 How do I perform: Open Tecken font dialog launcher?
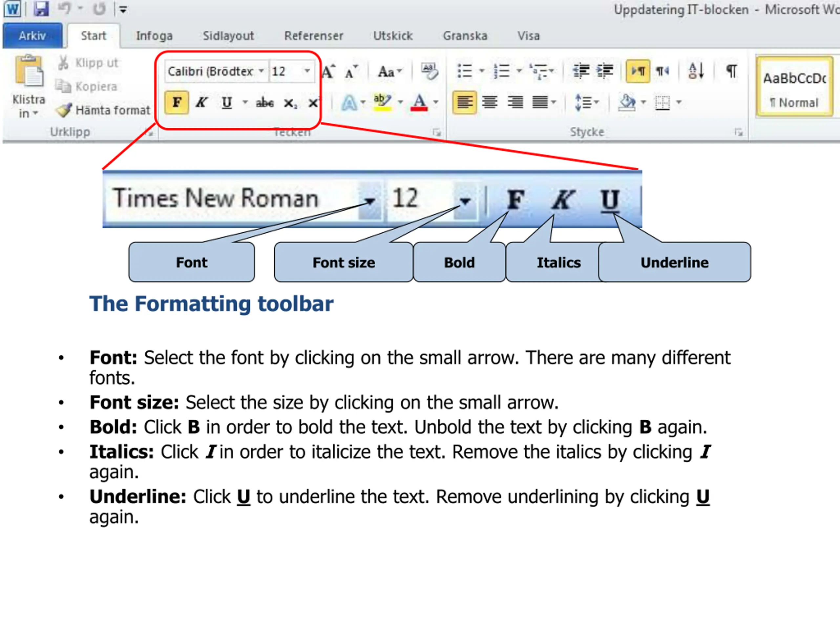click(437, 132)
